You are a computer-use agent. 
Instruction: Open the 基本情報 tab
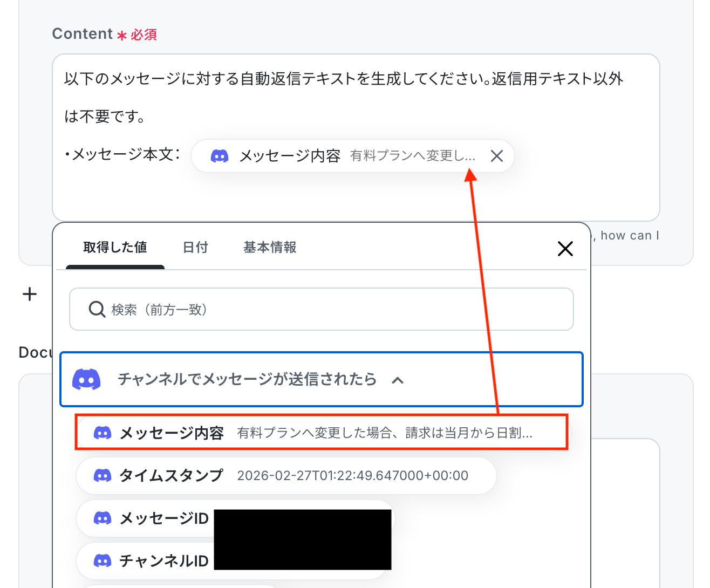point(270,248)
